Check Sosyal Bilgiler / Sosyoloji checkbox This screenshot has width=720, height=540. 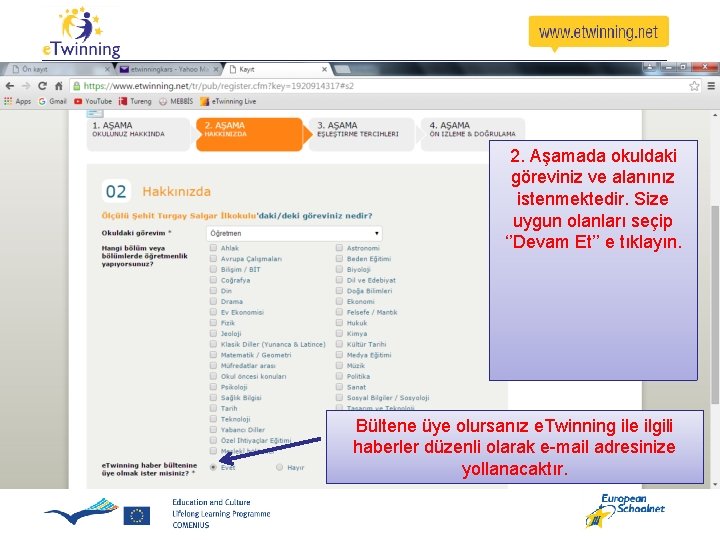pyautogui.click(x=339, y=398)
